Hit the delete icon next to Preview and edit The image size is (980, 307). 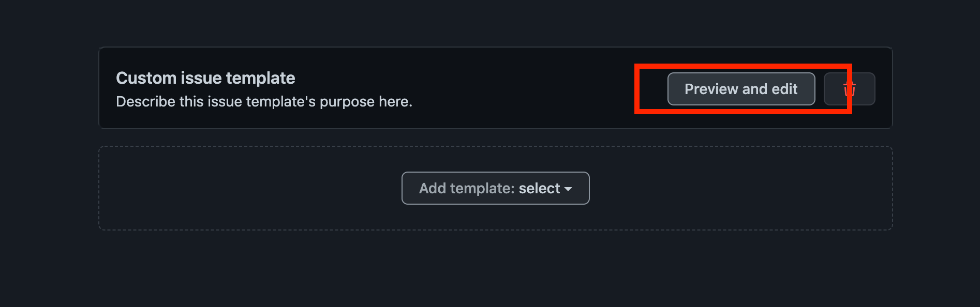(849, 89)
